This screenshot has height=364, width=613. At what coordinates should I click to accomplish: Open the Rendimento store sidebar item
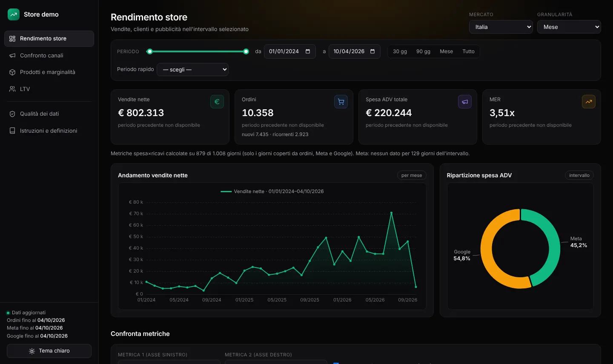[49, 39]
